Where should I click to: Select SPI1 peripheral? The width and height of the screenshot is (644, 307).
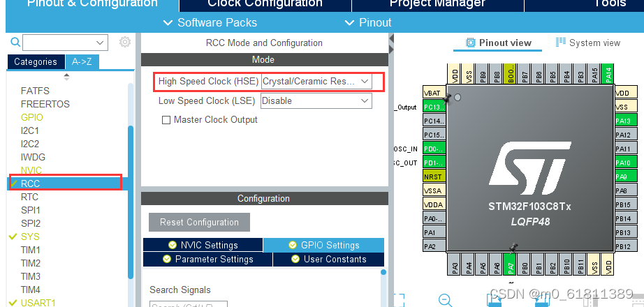click(x=31, y=210)
